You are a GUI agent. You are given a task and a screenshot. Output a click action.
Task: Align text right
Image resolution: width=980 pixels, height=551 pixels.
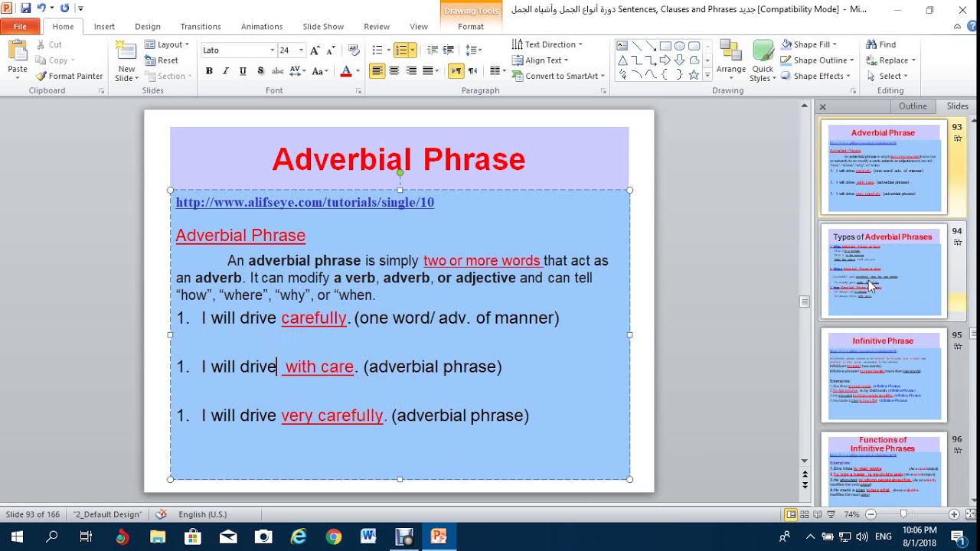pyautogui.click(x=411, y=71)
